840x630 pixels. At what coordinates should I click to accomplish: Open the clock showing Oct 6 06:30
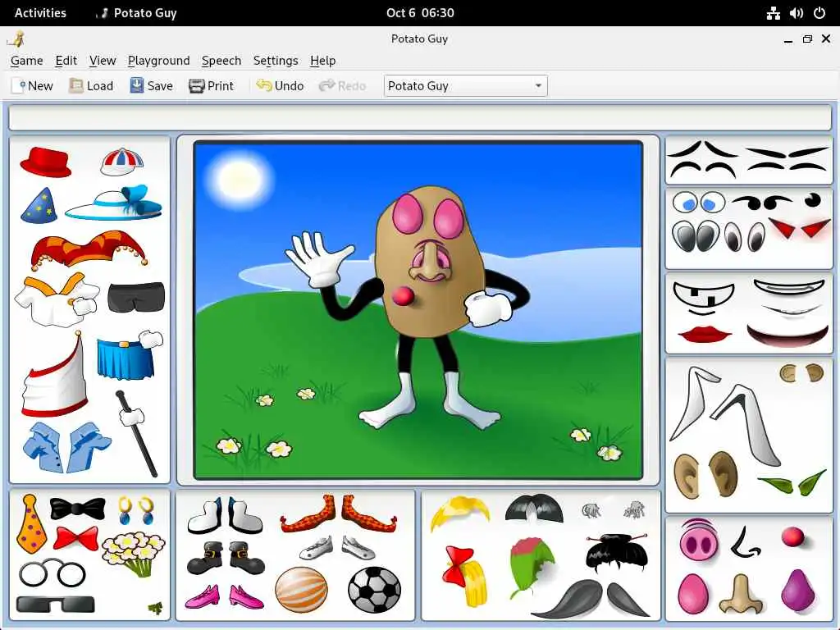click(x=420, y=13)
